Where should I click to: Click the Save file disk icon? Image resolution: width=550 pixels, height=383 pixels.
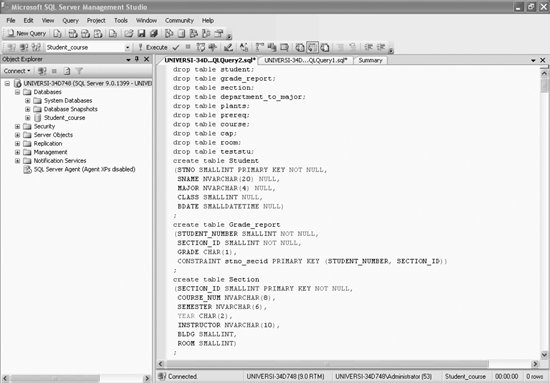pyautogui.click(x=141, y=33)
